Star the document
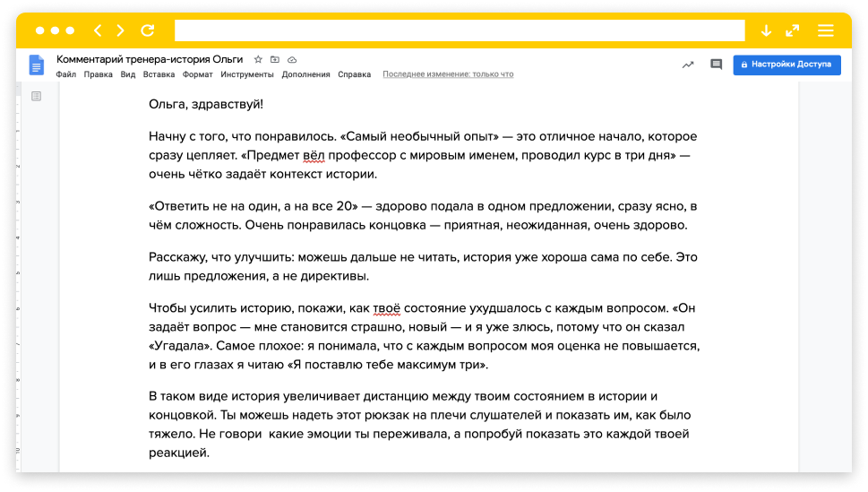This screenshot has width=868, height=492. click(x=258, y=59)
